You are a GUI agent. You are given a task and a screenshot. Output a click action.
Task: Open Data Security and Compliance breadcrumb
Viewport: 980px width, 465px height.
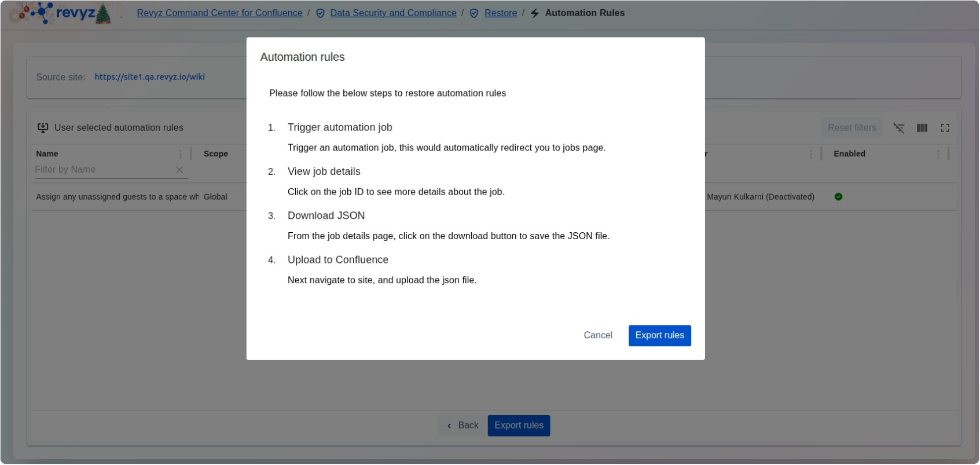393,13
